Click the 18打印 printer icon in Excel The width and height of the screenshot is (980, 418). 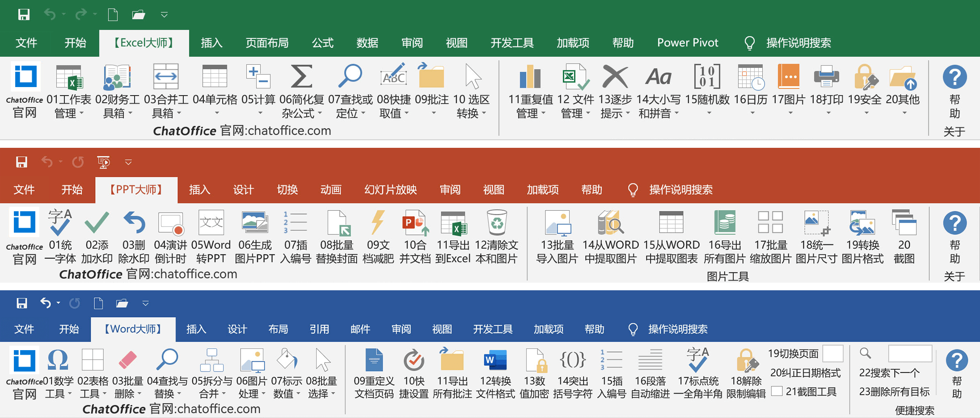point(826,76)
